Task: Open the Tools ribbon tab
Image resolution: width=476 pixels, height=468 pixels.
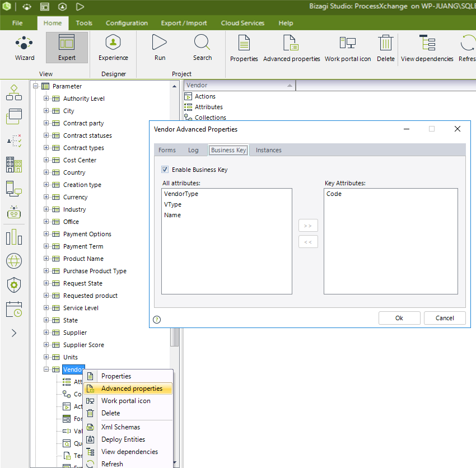Action: 84,23
